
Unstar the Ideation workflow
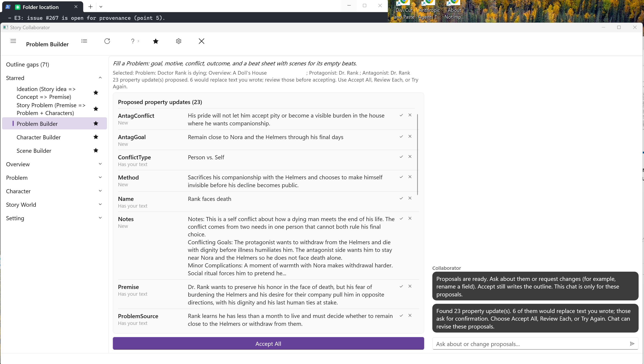96,93
